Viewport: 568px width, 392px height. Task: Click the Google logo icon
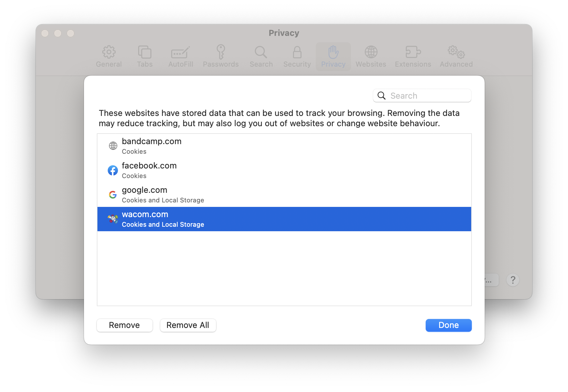[113, 194]
